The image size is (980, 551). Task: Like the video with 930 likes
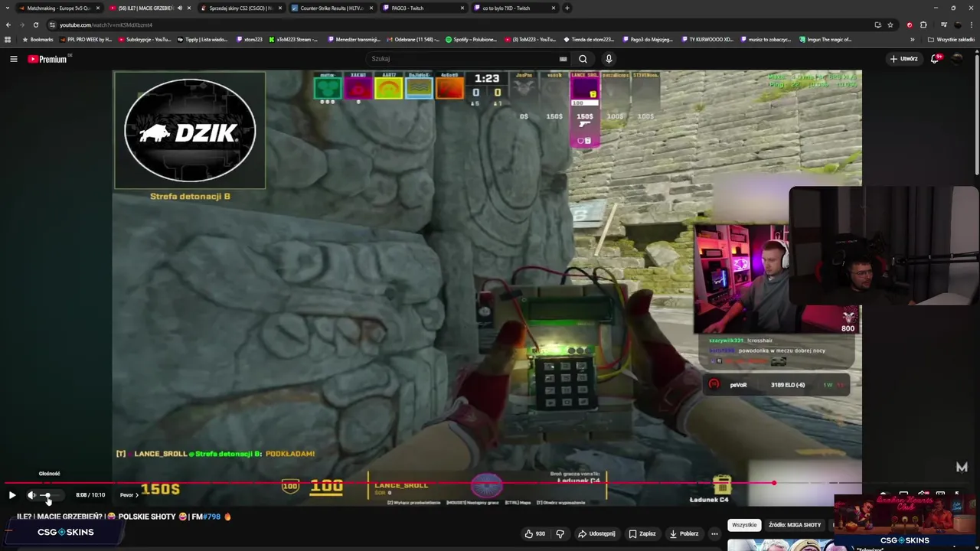534,533
